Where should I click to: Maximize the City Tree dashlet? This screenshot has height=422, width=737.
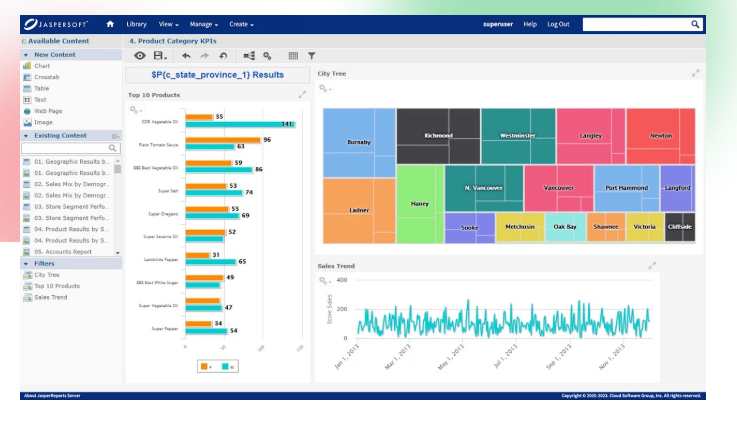point(695,73)
